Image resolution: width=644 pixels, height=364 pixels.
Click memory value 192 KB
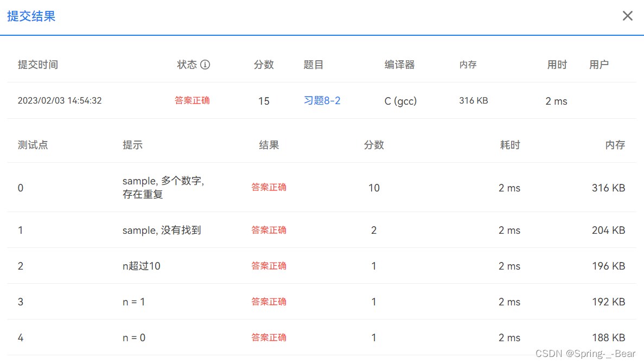(608, 302)
